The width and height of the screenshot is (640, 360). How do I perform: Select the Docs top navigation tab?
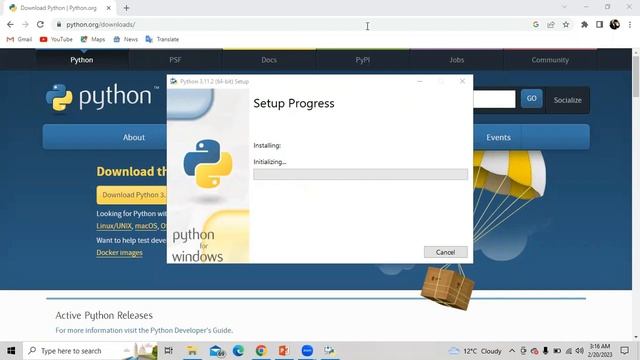pos(269,60)
